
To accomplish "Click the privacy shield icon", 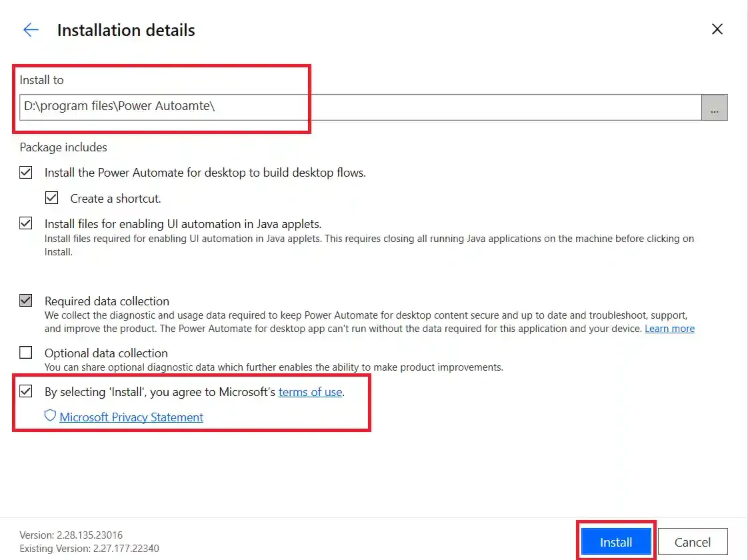I will [50, 416].
